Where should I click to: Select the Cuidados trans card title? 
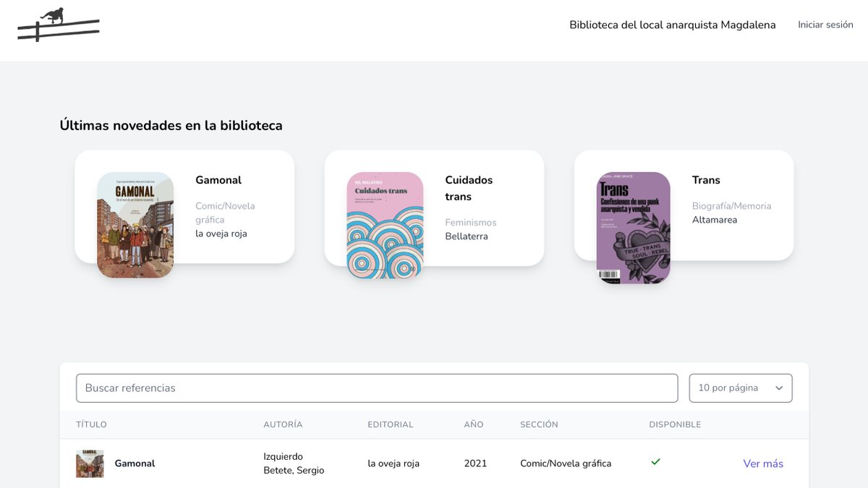pos(469,188)
